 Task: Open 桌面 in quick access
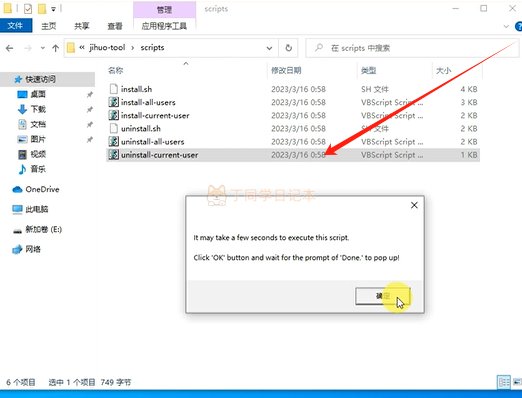[38, 94]
